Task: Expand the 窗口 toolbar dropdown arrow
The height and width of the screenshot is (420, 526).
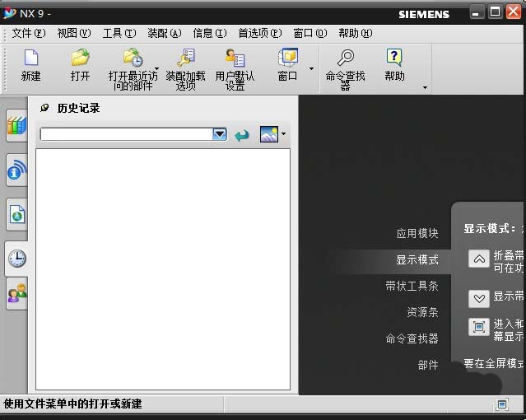Action: click(x=311, y=69)
